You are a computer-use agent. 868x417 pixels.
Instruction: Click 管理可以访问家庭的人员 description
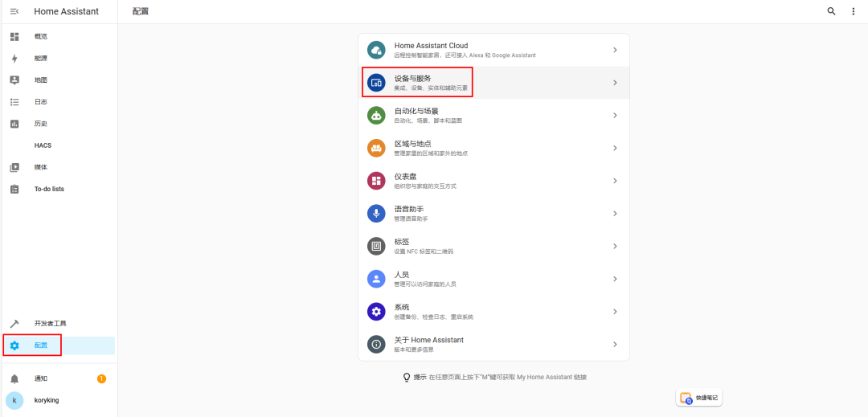point(425,284)
